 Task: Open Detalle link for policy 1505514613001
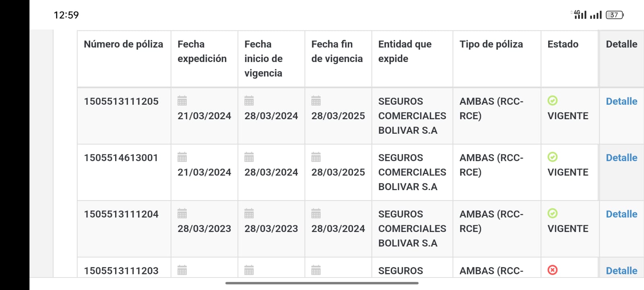pos(621,158)
